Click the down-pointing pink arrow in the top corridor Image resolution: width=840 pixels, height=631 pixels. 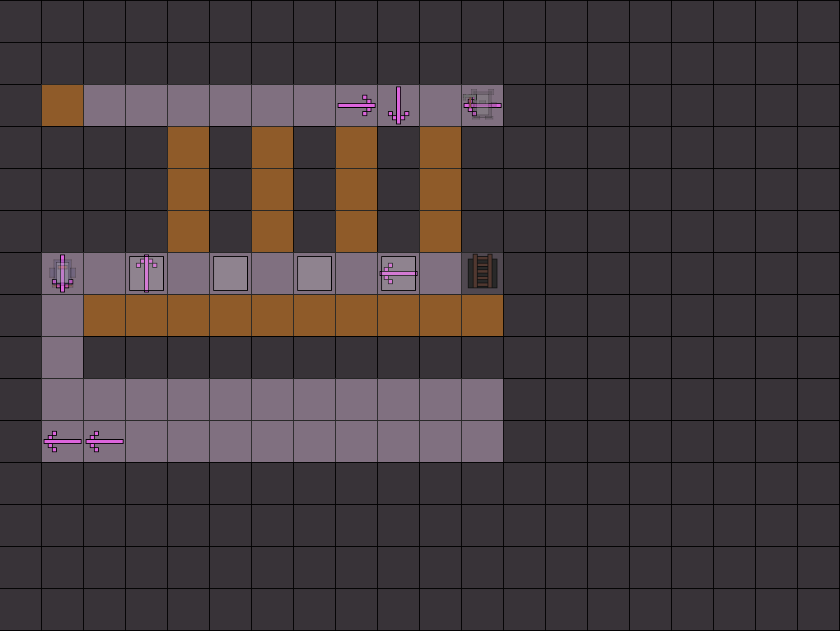(399, 105)
